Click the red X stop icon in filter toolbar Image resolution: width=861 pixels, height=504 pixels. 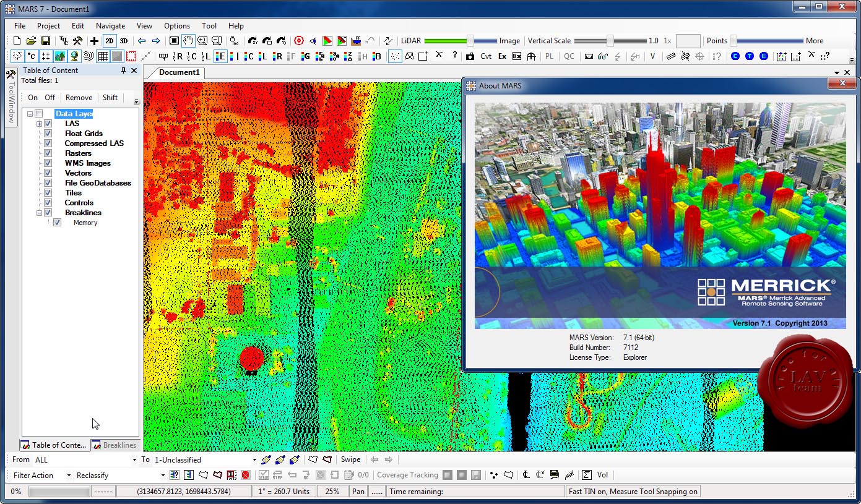tap(246, 475)
